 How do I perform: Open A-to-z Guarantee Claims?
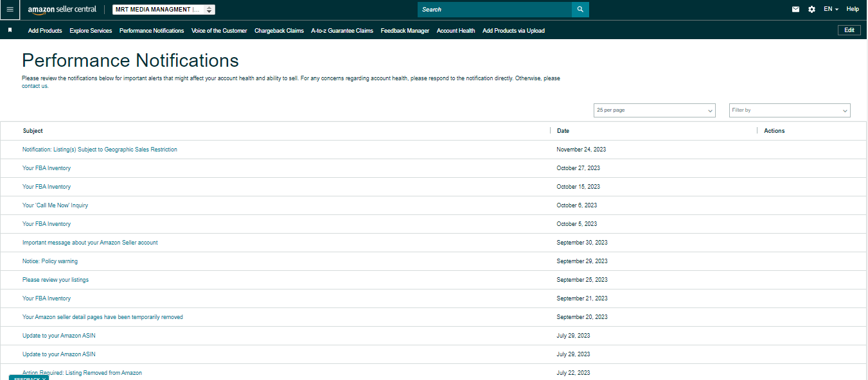tap(342, 31)
